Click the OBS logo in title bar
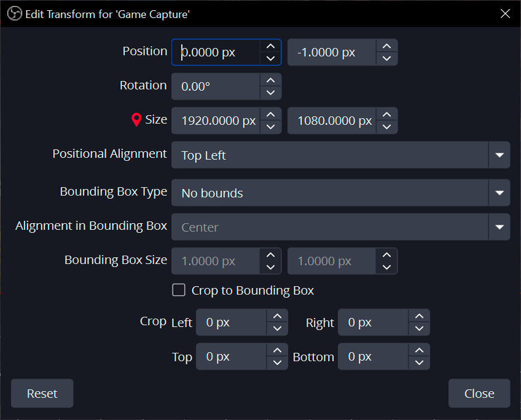Screen dimensions: 521x420 coord(14,14)
